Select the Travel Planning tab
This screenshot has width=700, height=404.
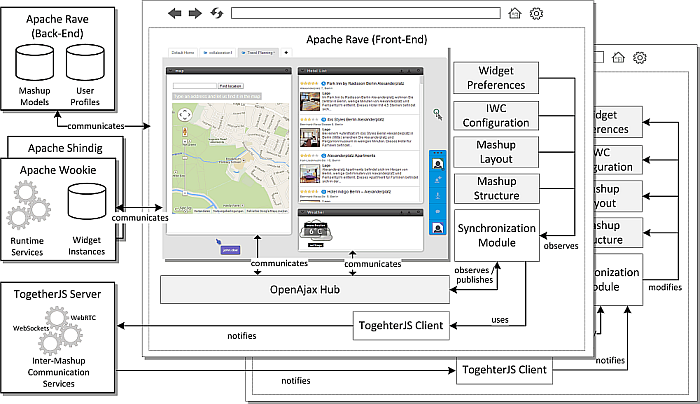click(259, 51)
